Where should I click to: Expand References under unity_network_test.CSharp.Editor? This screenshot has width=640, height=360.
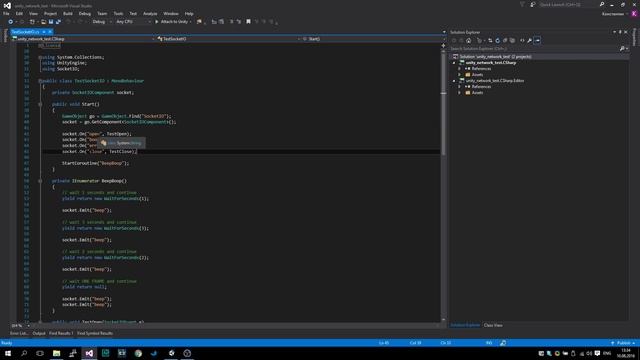coord(460,87)
